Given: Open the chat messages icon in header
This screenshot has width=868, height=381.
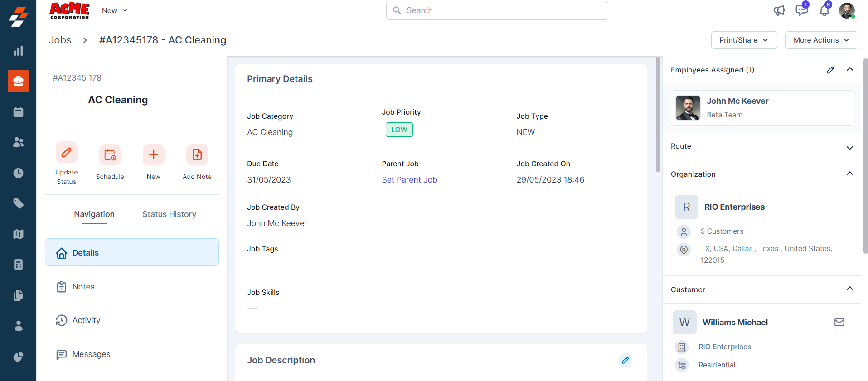Looking at the screenshot, I should [801, 10].
